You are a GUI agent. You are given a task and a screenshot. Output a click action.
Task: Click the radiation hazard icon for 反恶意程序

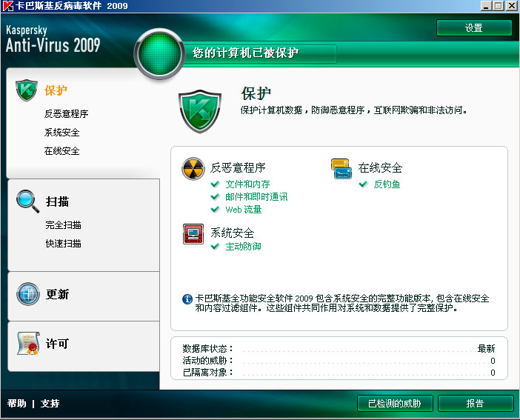point(193,169)
